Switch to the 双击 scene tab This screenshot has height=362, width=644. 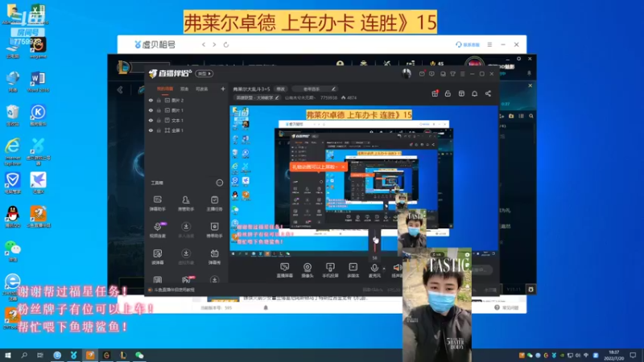point(184,88)
